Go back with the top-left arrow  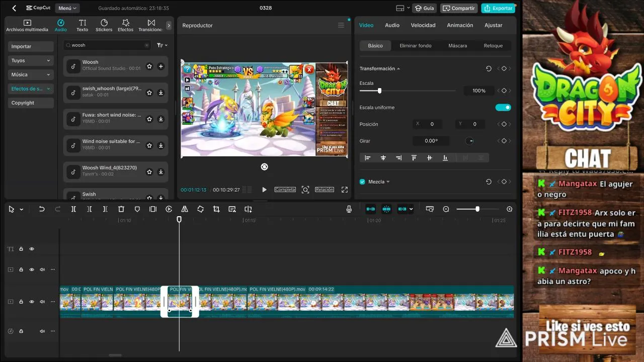[14, 8]
